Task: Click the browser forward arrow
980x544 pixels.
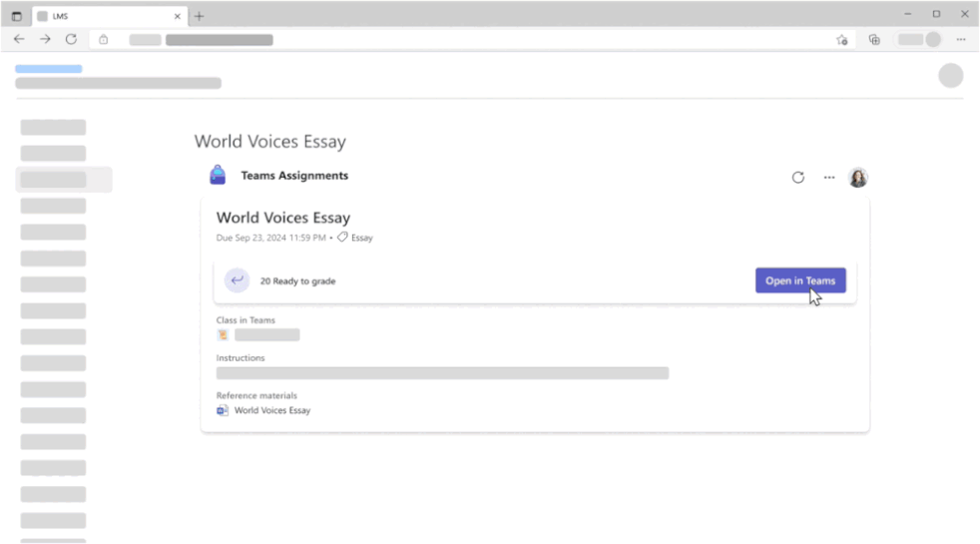Action: click(x=45, y=39)
